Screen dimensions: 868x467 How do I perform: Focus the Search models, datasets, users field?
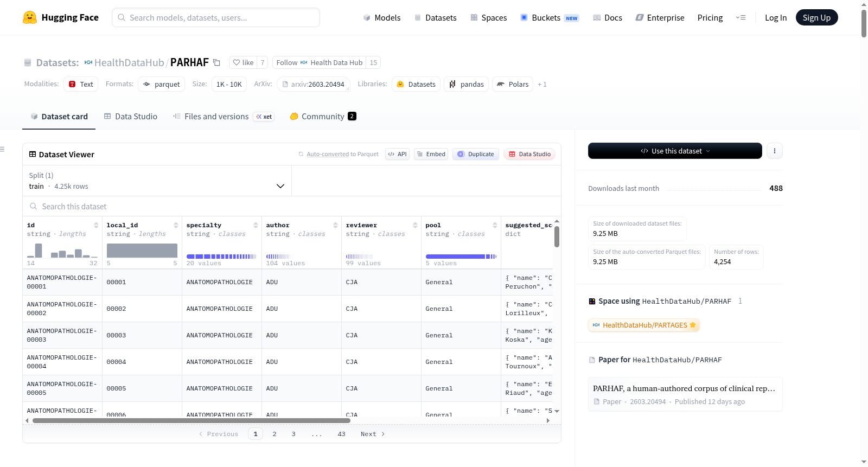[216, 17]
